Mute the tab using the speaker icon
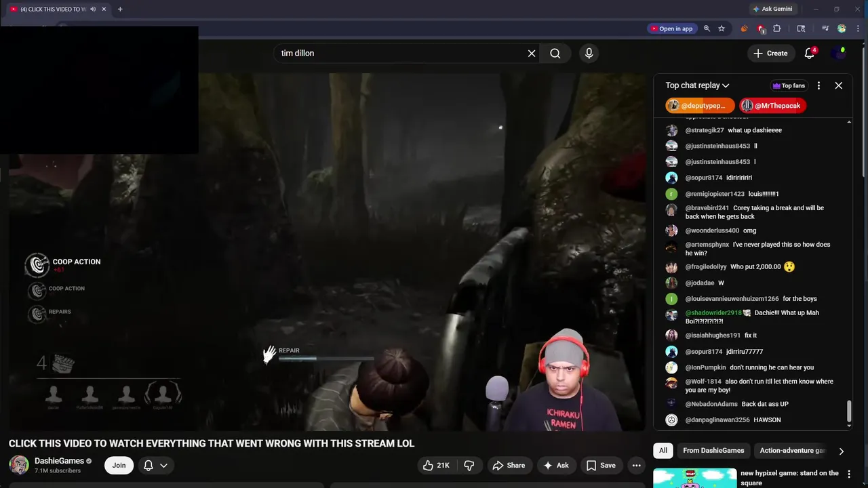This screenshot has height=488, width=868. pos(93,9)
